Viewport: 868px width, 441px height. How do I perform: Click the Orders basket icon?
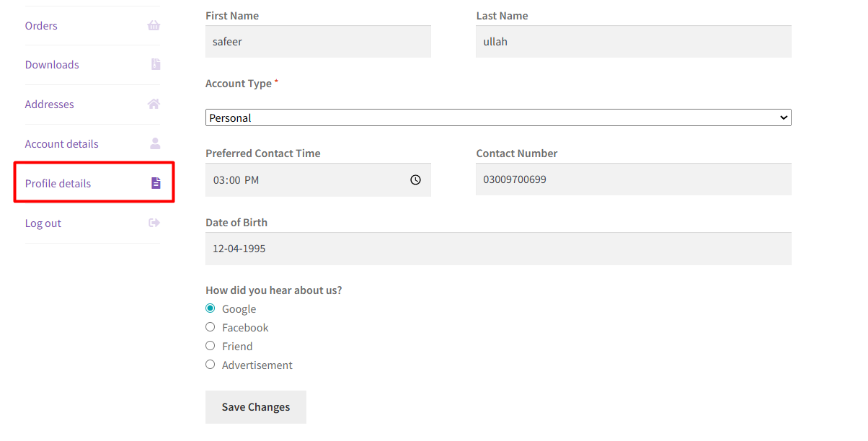tap(154, 26)
